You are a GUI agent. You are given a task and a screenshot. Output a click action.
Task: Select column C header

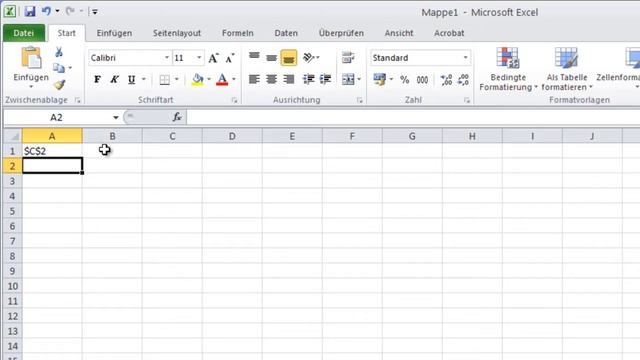[x=172, y=136]
